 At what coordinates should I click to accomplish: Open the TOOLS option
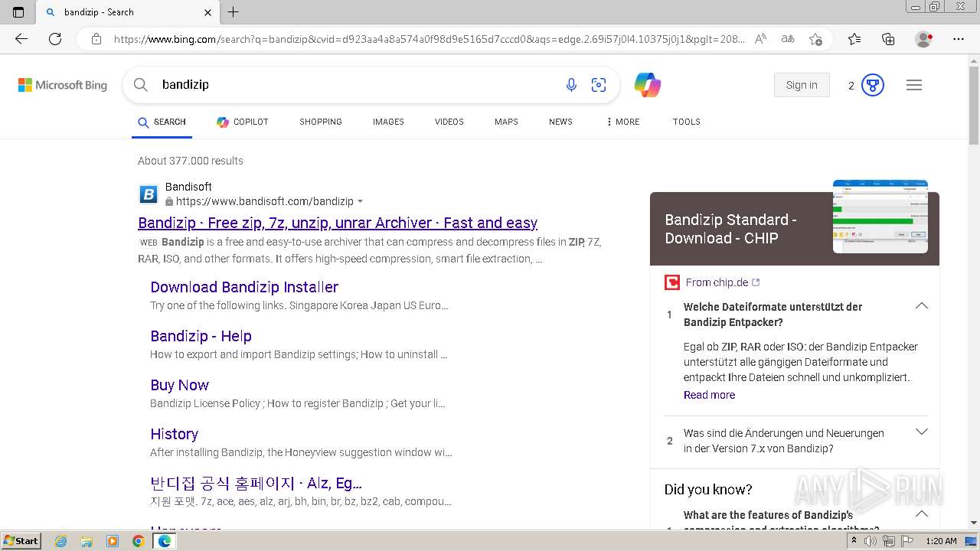(687, 122)
